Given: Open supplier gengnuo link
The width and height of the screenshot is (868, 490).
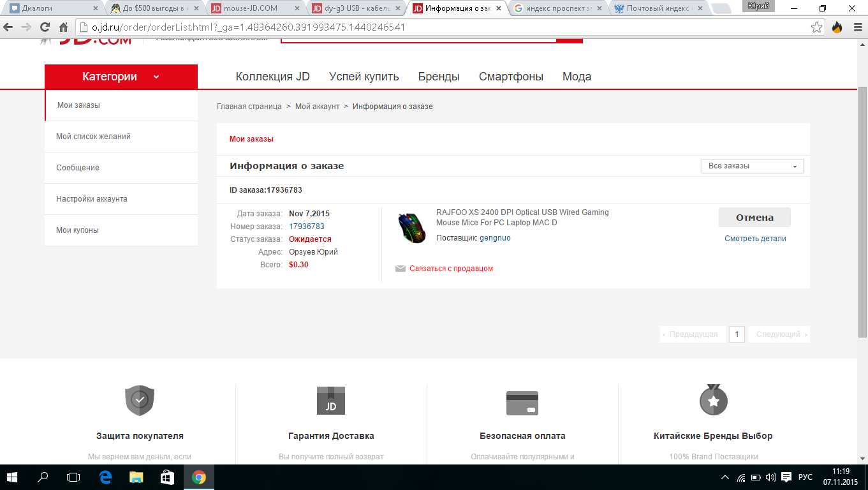Looking at the screenshot, I should 495,238.
